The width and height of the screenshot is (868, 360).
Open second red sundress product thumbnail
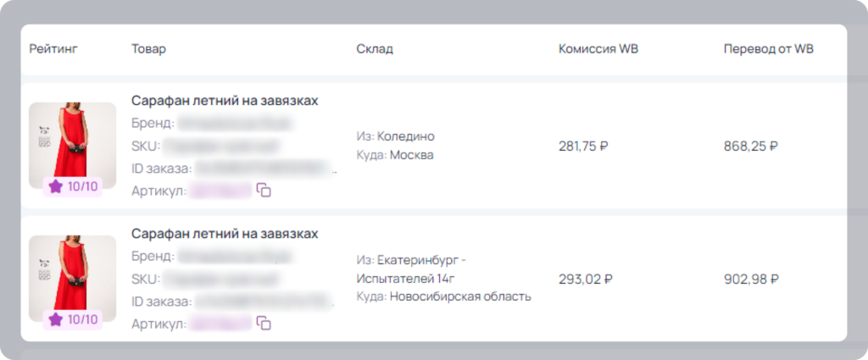click(x=73, y=278)
